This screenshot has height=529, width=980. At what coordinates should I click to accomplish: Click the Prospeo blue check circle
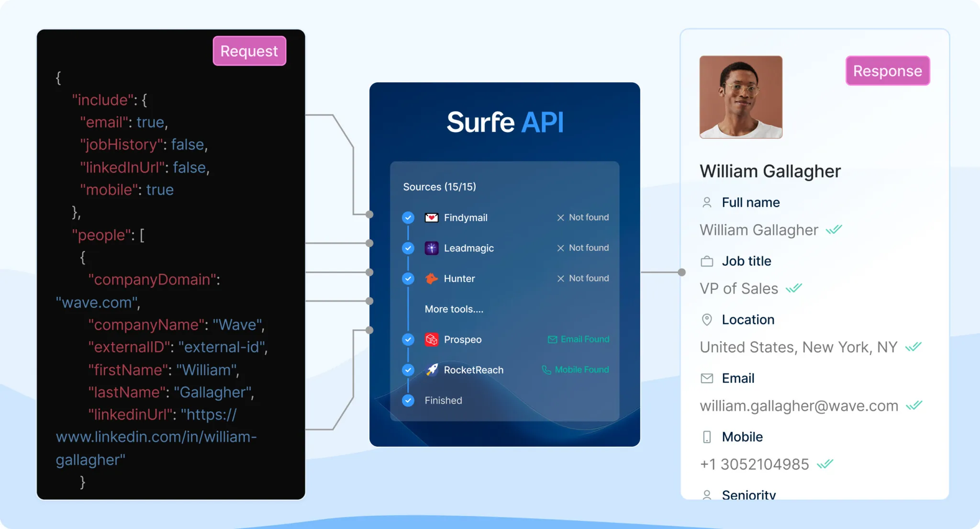tap(408, 339)
